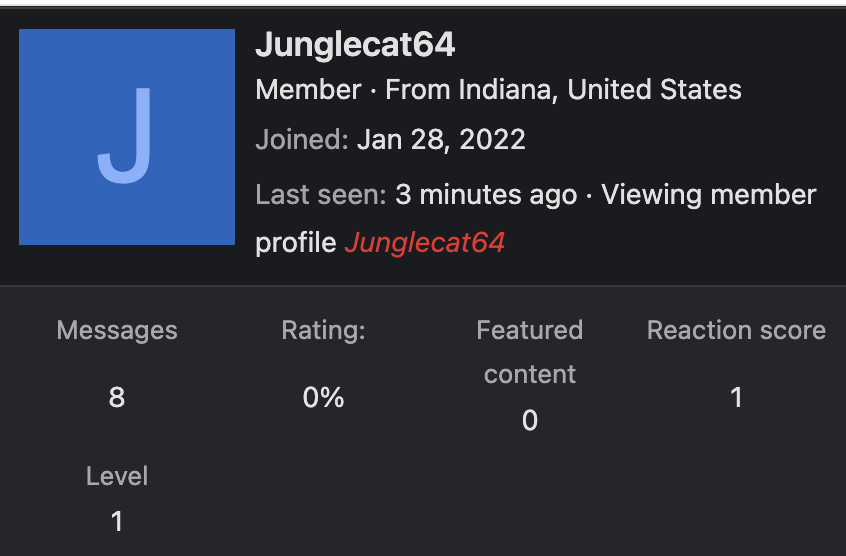Click the reaction score value 1
This screenshot has width=846, height=556.
736,397
